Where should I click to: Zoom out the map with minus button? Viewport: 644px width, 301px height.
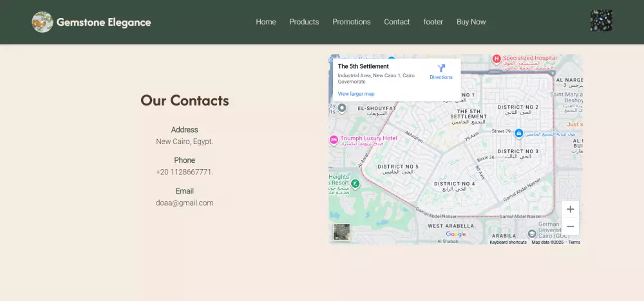pos(570,226)
